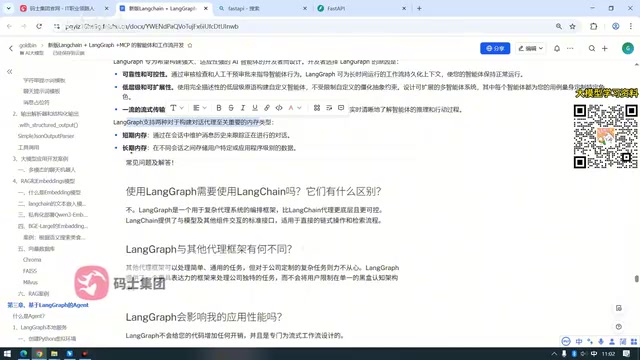The image size is (640, 360).
Task: Click heading LangGraph与其他代理框架有何不同?
Action: pyautogui.click(x=209, y=249)
